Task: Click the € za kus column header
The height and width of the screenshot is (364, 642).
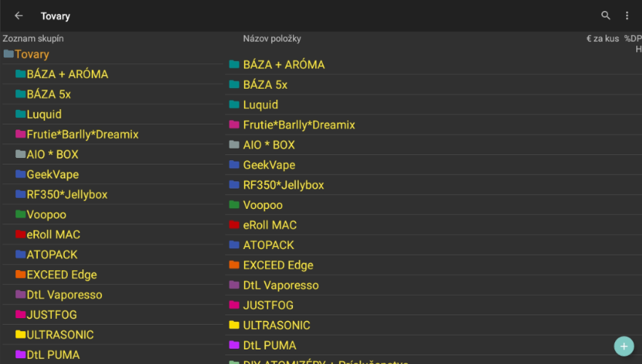Action: point(602,39)
